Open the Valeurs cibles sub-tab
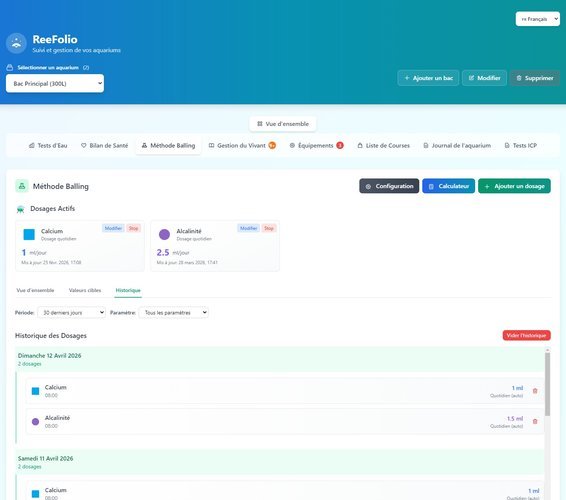 pos(85,290)
